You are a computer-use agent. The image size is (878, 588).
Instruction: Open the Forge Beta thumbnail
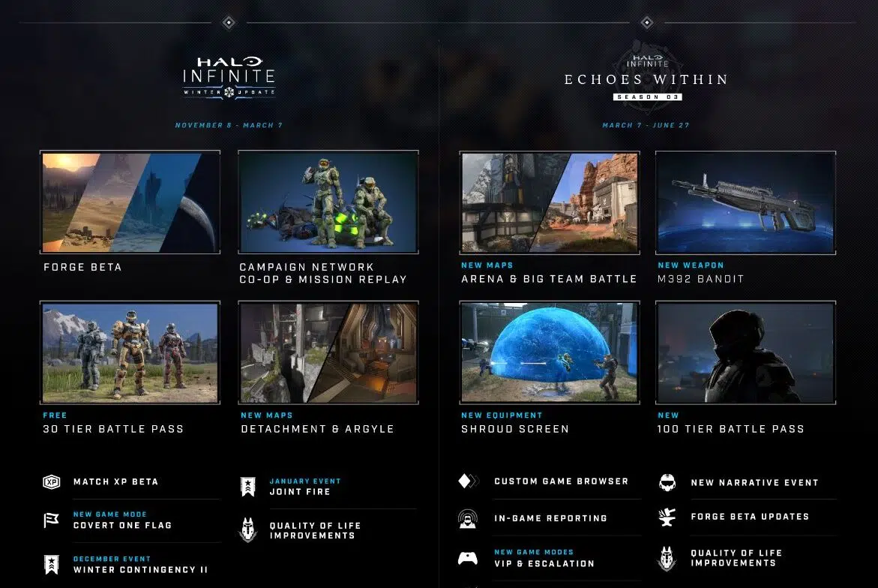[x=130, y=202]
